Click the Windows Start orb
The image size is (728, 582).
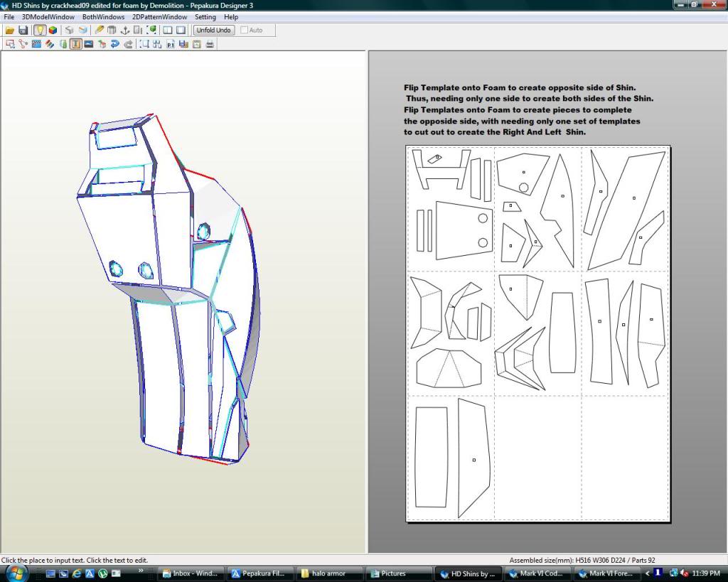(x=17, y=573)
